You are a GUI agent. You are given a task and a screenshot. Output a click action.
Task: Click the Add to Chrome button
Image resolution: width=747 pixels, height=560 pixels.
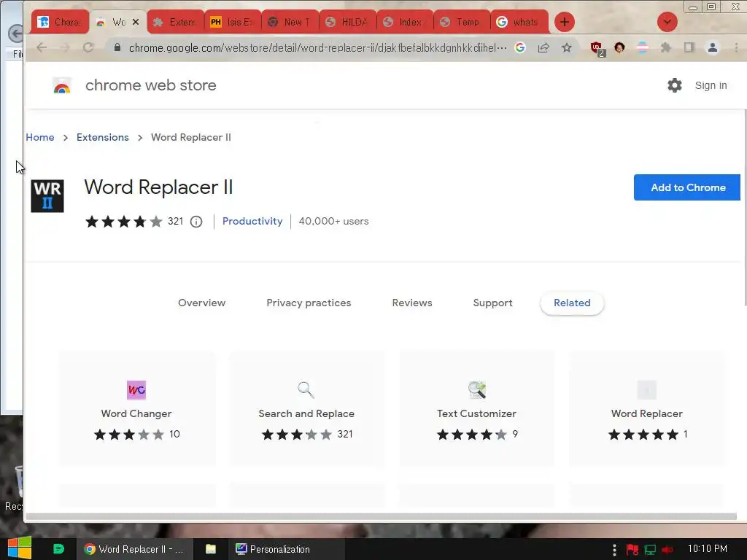[687, 187]
